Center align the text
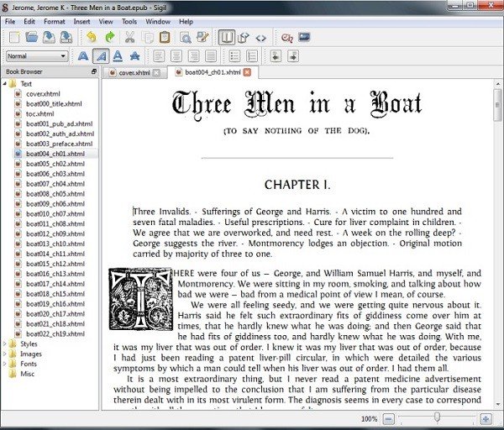 [176, 56]
